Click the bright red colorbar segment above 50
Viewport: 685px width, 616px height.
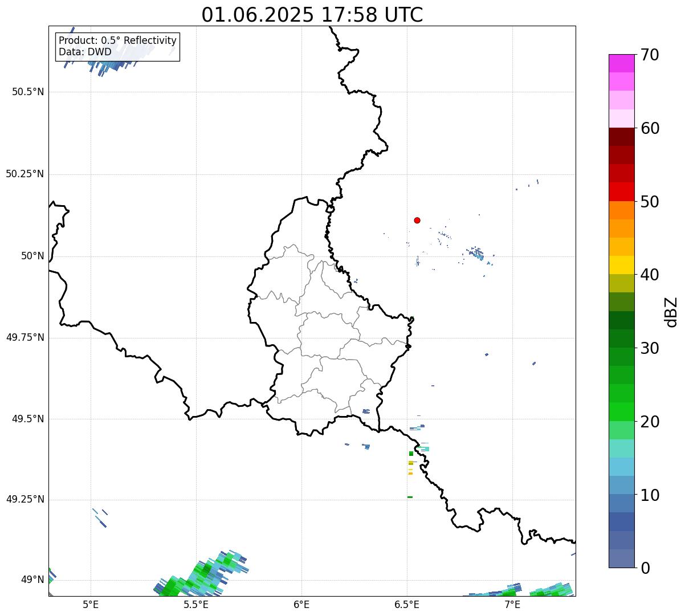click(x=622, y=192)
